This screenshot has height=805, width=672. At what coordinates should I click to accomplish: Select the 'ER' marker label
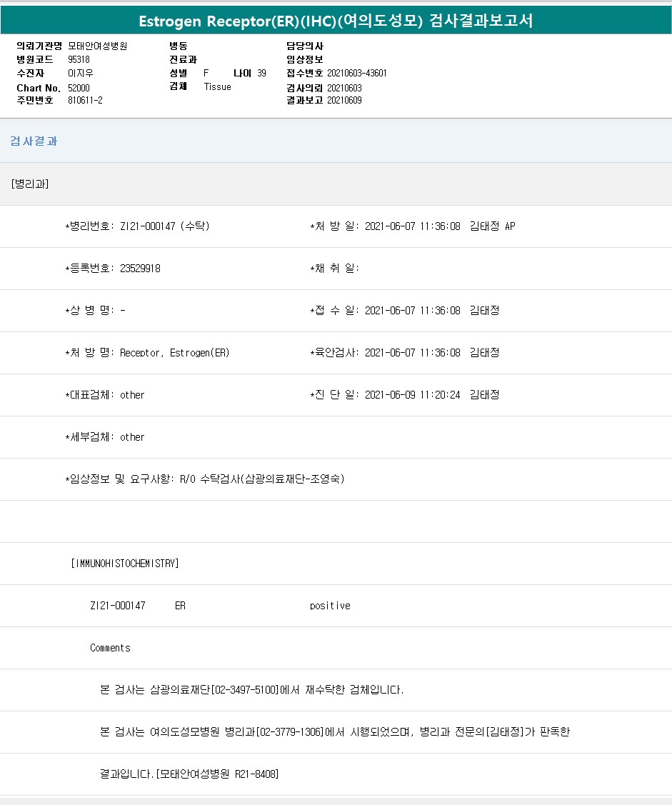point(180,606)
